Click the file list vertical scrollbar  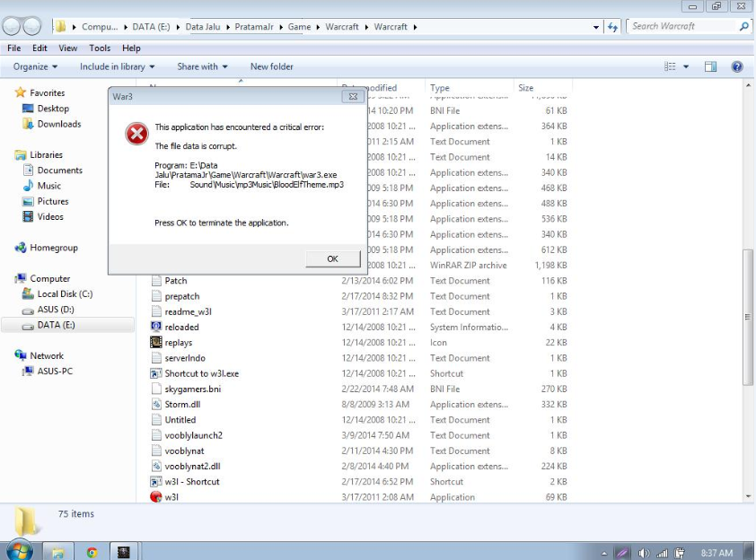(748, 317)
